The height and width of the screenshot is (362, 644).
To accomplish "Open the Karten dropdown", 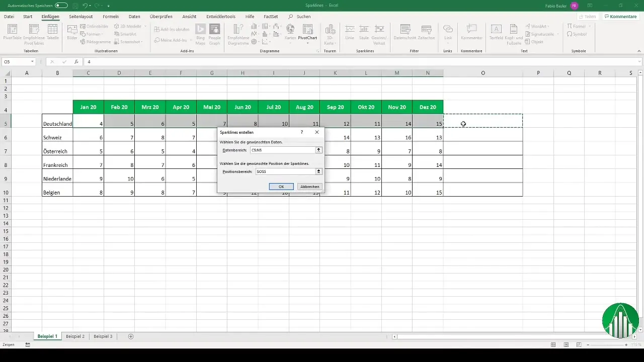I will click(x=290, y=42).
